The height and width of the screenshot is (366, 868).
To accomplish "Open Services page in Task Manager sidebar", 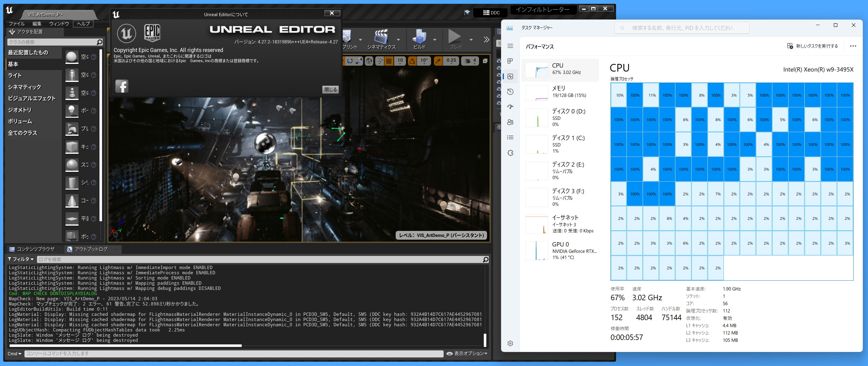I will coord(510,153).
